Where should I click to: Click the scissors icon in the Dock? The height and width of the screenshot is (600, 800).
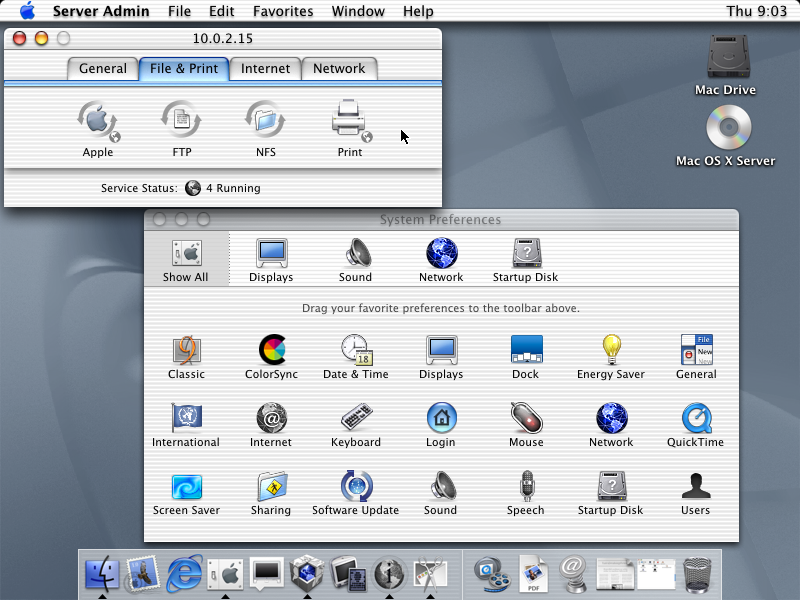click(431, 574)
